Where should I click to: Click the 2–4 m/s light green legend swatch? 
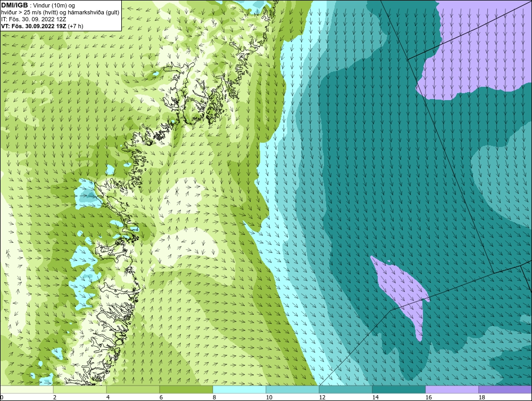(80, 389)
